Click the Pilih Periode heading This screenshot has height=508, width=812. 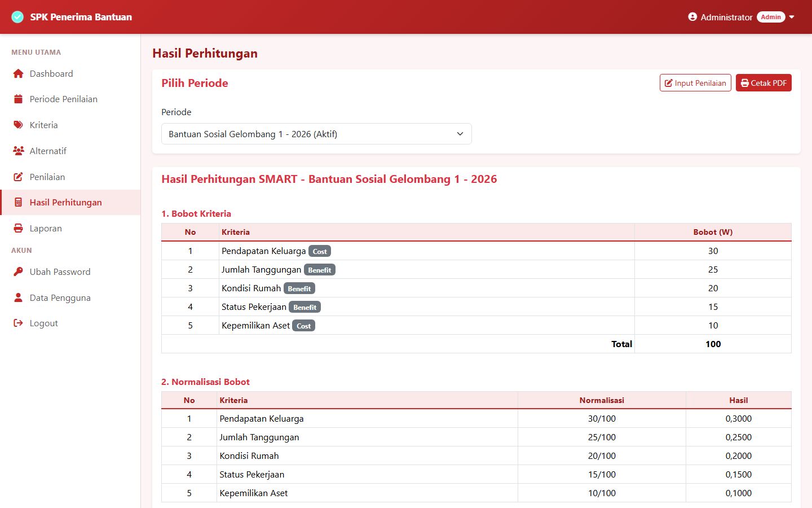point(195,83)
